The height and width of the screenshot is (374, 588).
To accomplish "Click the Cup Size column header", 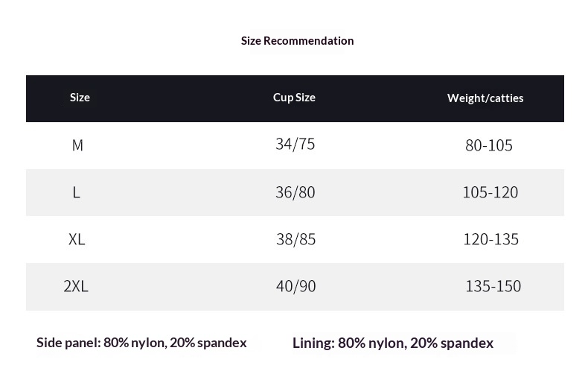I will tap(294, 98).
